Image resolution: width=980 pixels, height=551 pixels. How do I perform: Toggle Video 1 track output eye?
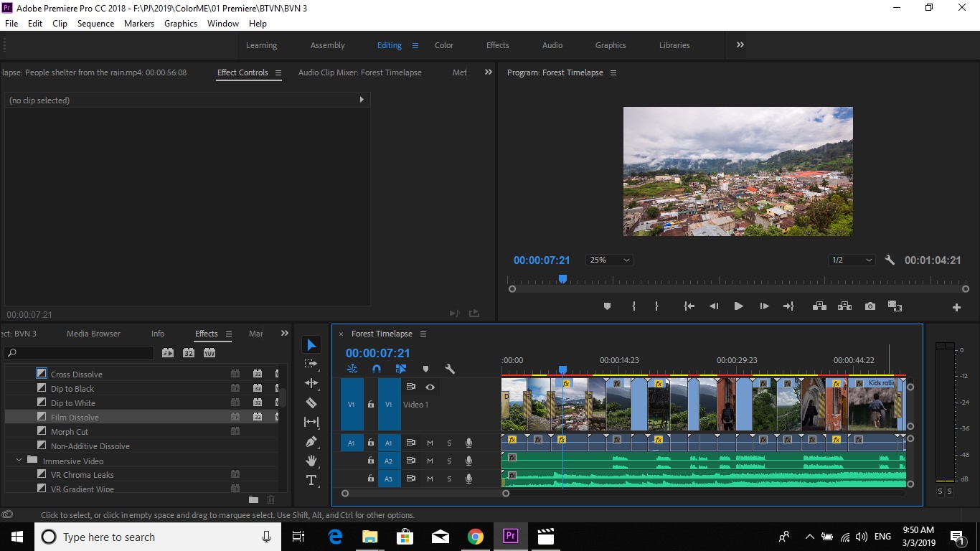click(430, 387)
